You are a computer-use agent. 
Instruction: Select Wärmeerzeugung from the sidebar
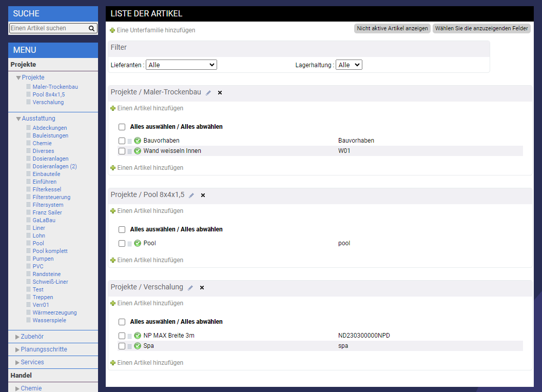tap(54, 312)
